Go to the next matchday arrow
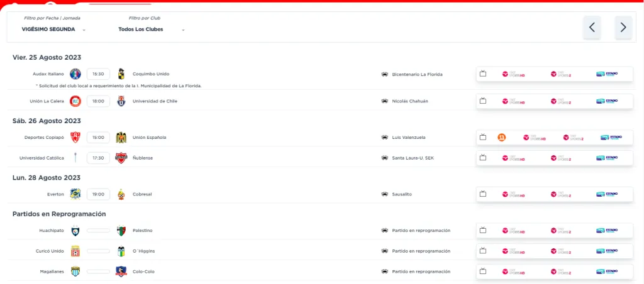The height and width of the screenshot is (284, 644). [623, 28]
